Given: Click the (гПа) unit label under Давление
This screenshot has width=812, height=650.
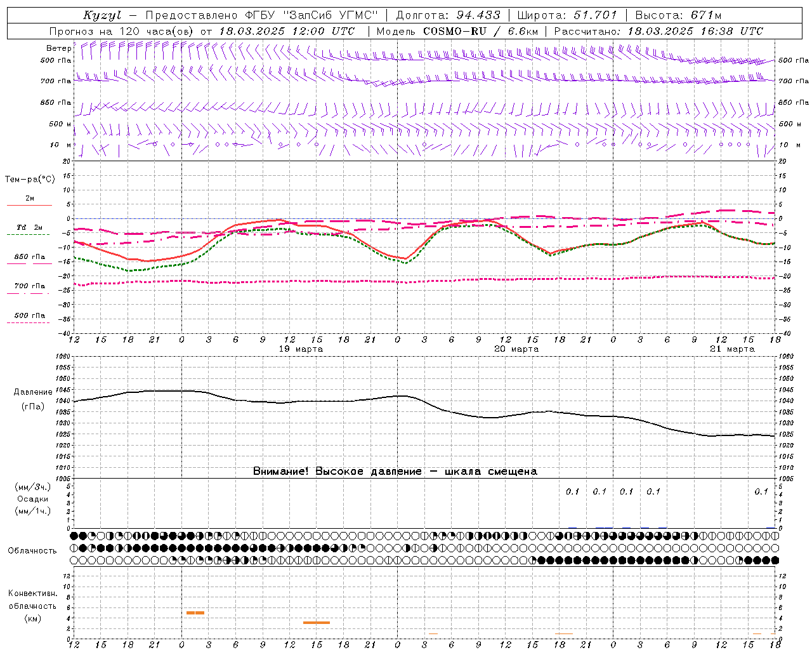Looking at the screenshot, I should (33, 407).
